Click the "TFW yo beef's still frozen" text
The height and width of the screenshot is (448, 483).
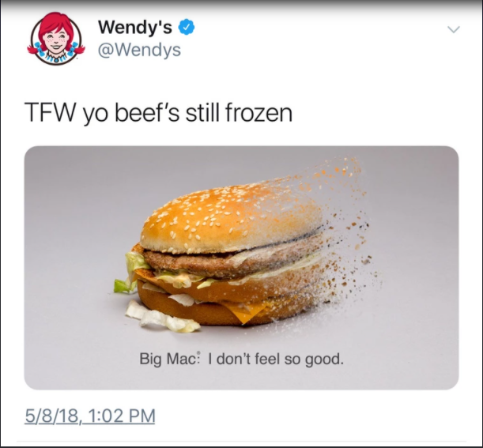158,113
